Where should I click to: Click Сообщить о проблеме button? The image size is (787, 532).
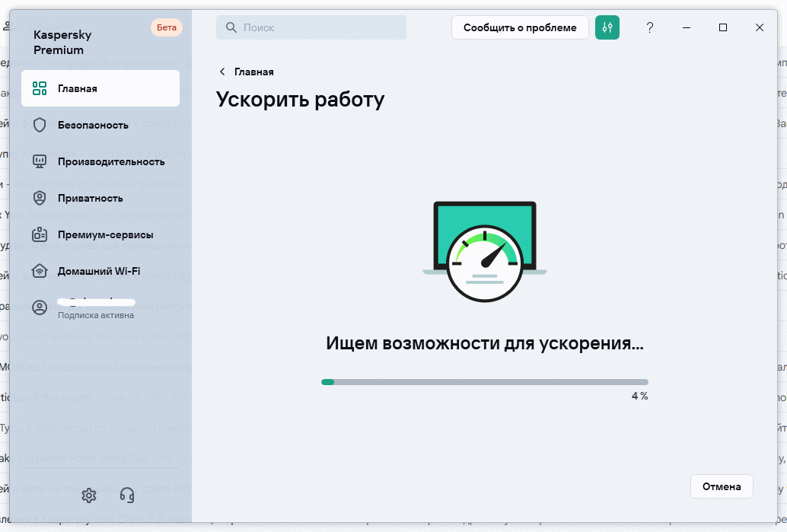520,27
